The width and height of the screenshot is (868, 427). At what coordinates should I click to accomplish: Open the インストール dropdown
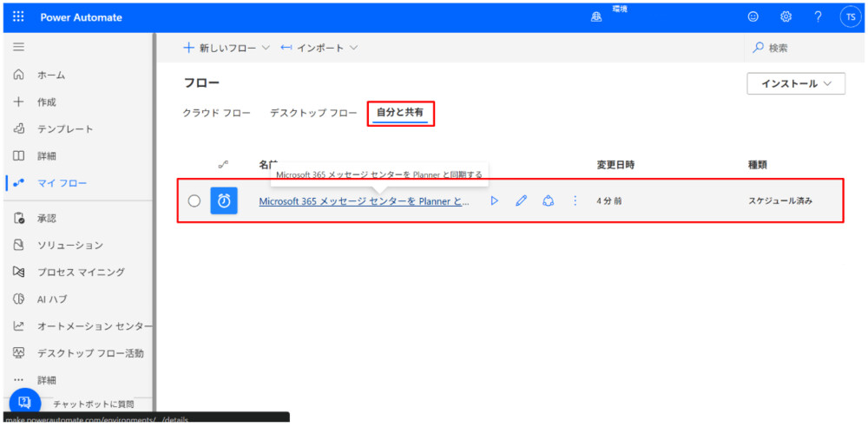(x=796, y=83)
